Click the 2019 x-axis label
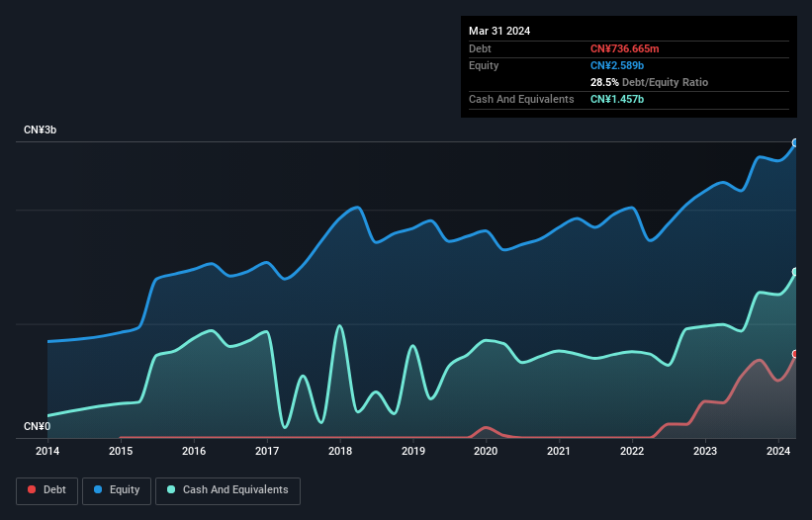 click(413, 451)
